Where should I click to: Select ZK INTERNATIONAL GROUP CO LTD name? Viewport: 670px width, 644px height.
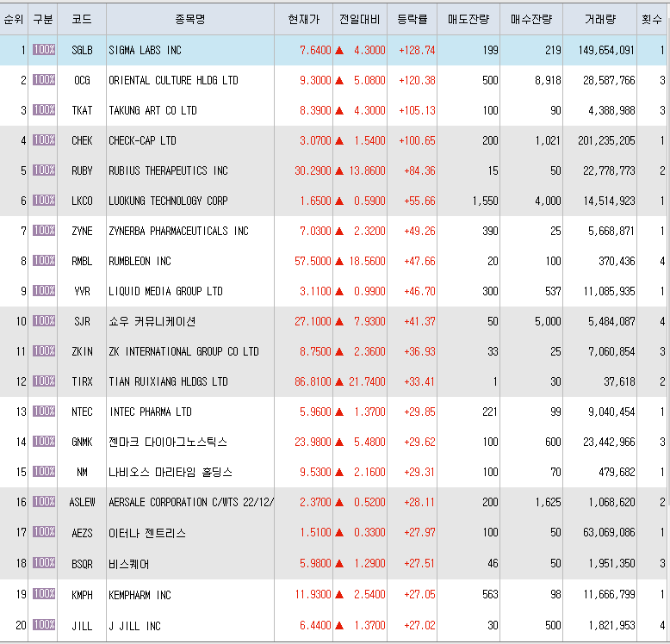pos(183,351)
